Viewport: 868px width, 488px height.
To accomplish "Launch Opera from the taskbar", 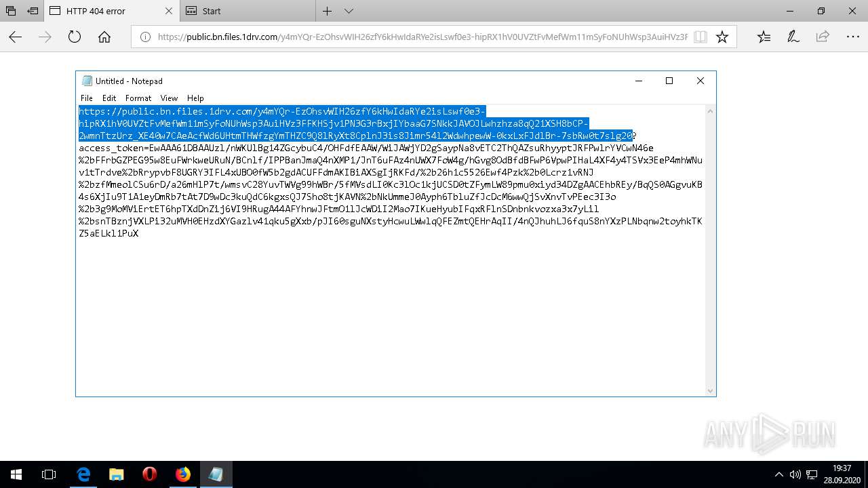I will (150, 474).
